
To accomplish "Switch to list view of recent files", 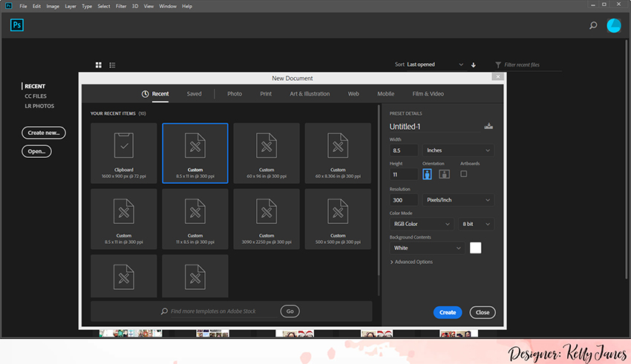I will click(112, 65).
